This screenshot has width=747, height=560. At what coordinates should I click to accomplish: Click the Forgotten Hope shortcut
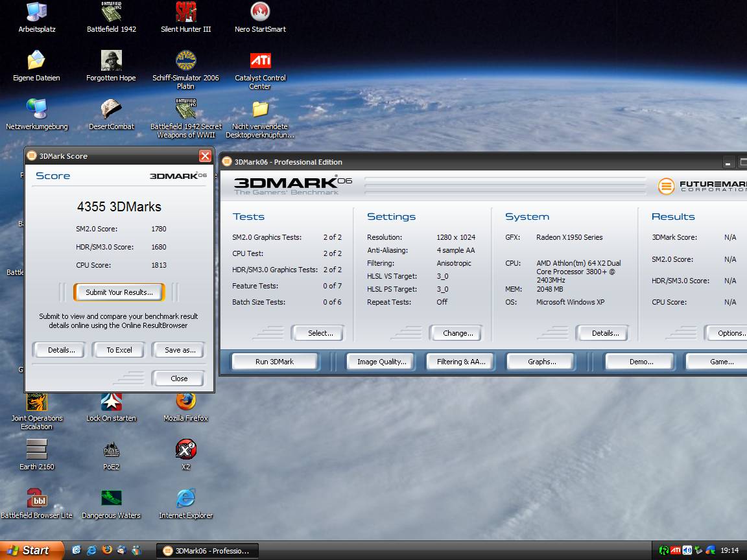111,66
